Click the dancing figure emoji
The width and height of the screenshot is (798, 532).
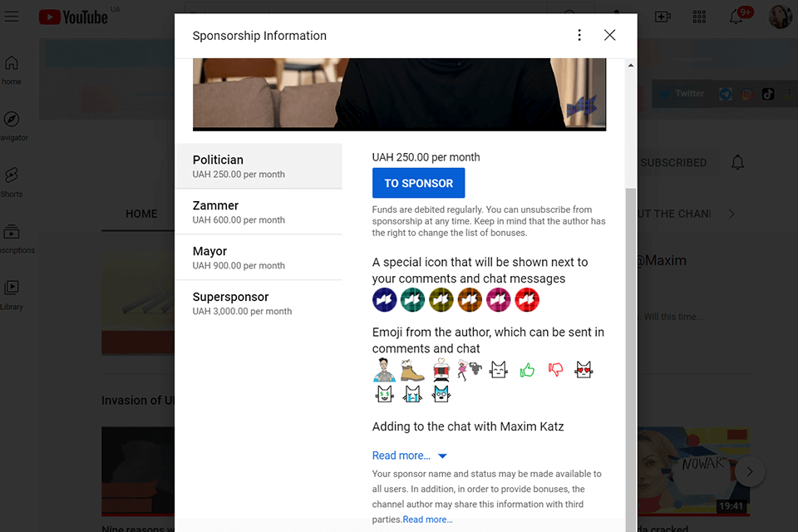pos(469,370)
